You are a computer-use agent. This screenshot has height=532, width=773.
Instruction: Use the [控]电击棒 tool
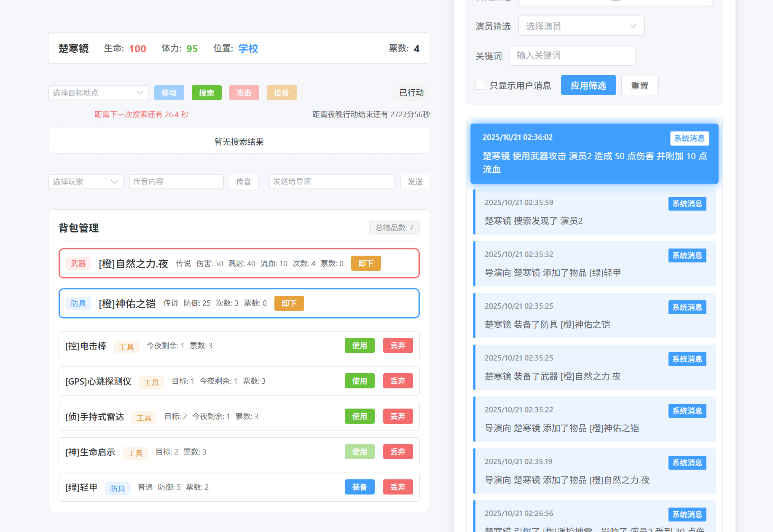click(359, 345)
